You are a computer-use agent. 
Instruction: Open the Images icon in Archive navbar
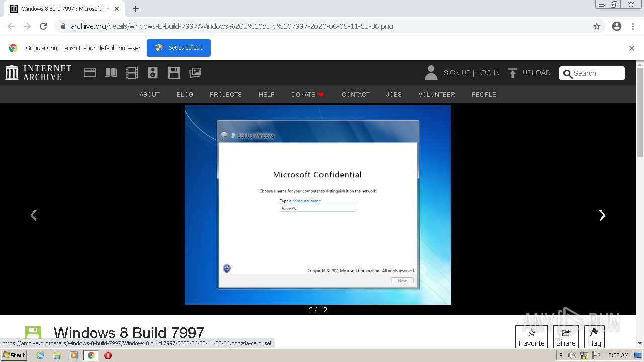[195, 73]
